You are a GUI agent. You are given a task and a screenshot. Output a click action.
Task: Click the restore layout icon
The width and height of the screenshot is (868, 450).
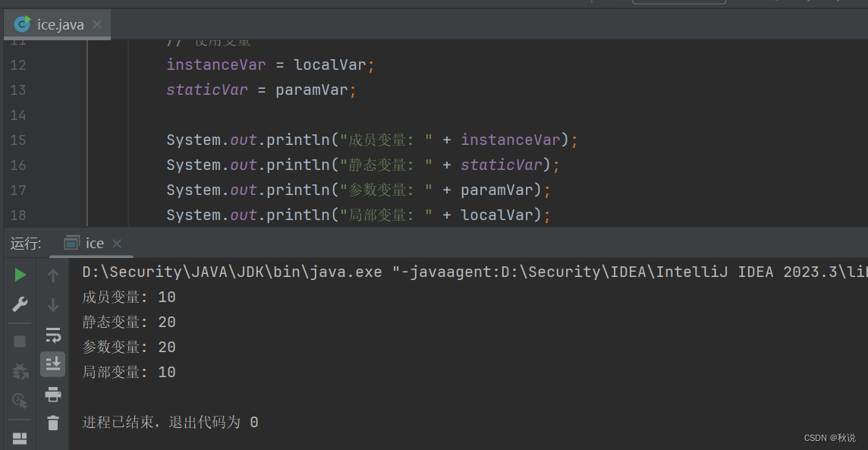20,438
